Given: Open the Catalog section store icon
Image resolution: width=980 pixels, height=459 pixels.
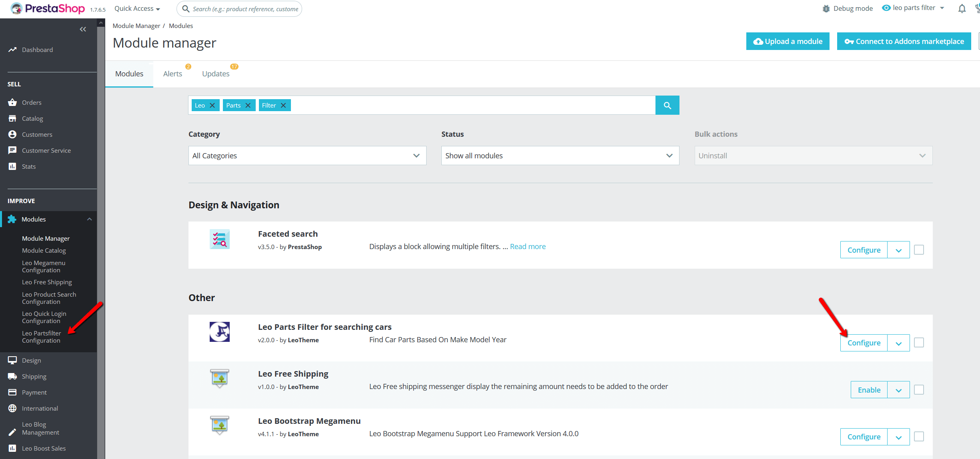Looking at the screenshot, I should coord(12,118).
